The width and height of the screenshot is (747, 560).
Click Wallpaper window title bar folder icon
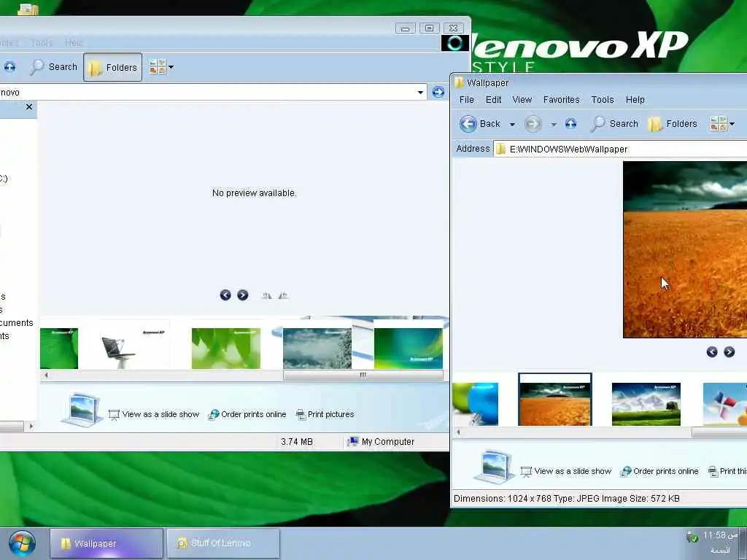459,83
